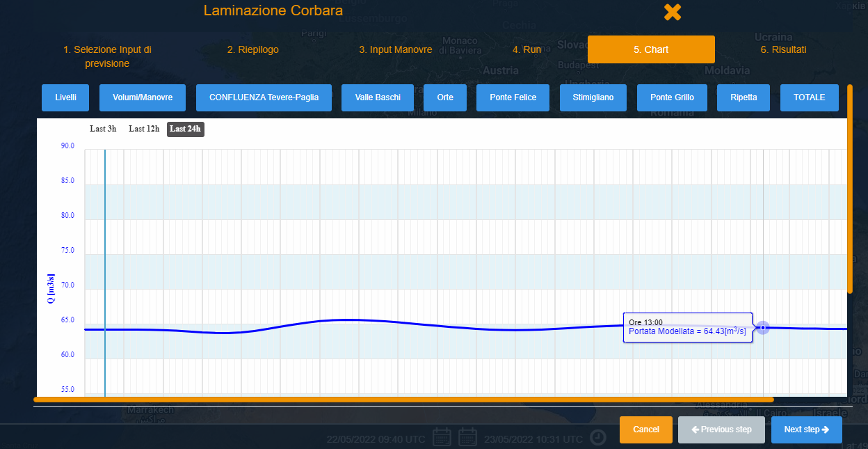Open the first calendar date icon
This screenshot has width=868, height=449.
pos(442,437)
